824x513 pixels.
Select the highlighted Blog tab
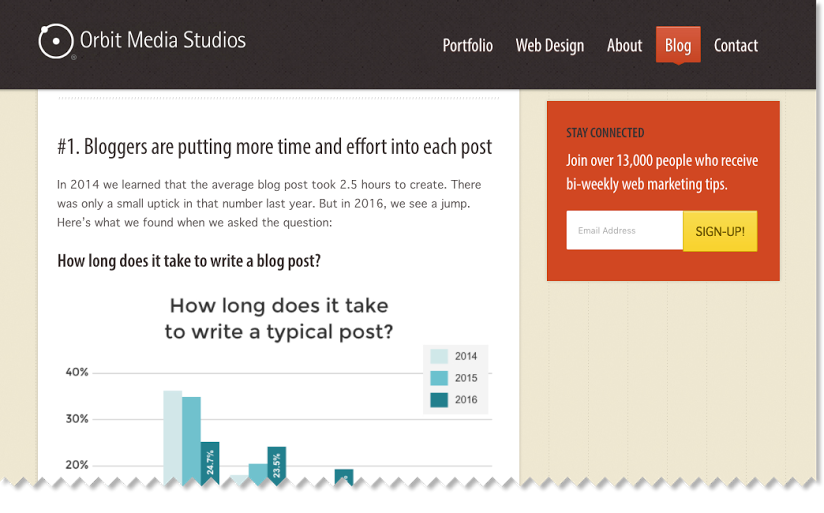pos(678,45)
